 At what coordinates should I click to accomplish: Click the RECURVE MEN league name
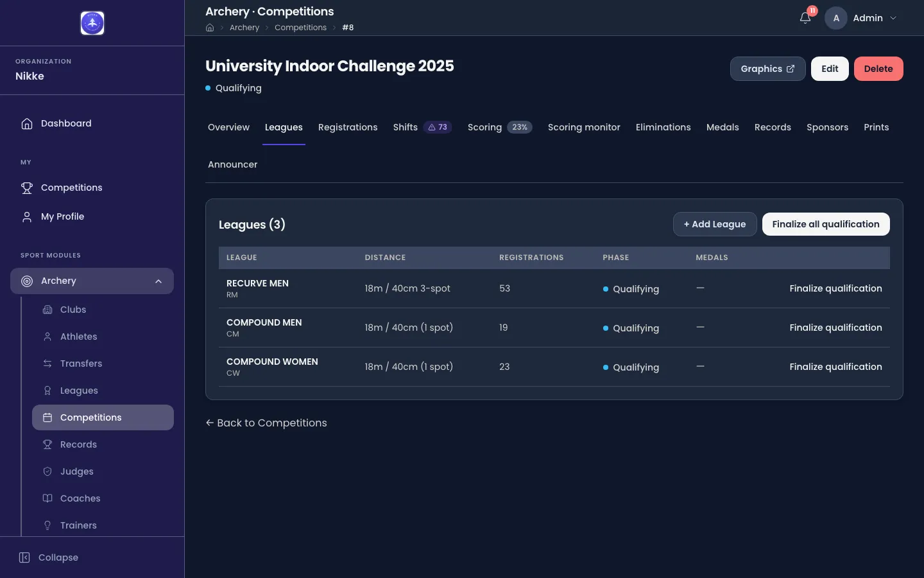pos(257,283)
